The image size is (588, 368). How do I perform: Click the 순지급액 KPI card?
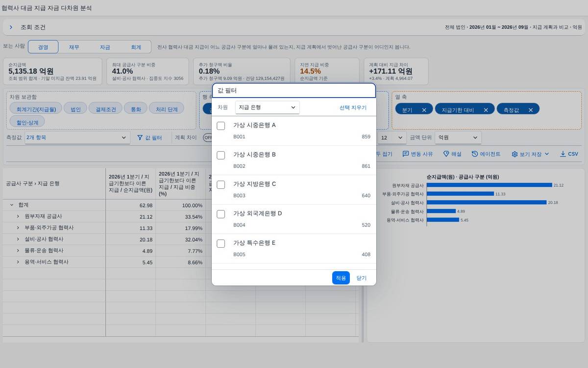(52, 71)
